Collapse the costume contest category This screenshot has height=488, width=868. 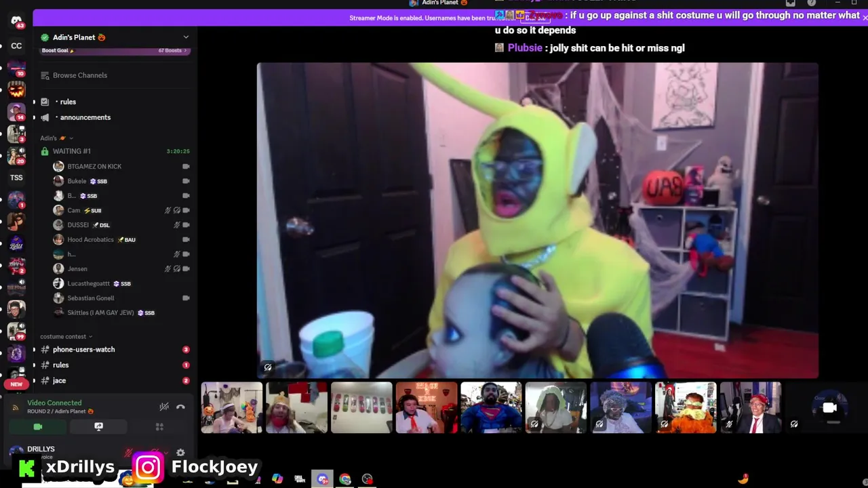(66, 336)
